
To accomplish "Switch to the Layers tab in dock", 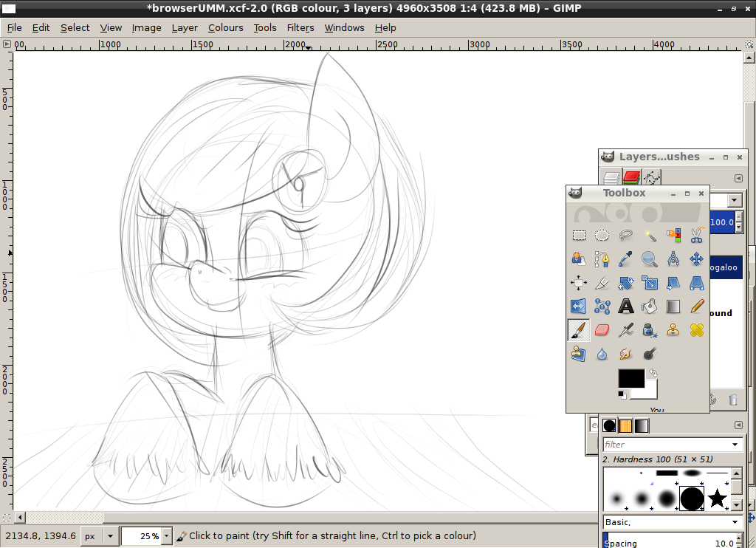I will (611, 177).
